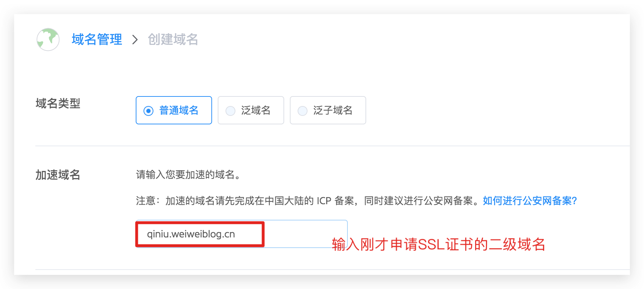The height and width of the screenshot is (289, 644).
Task: Click the 注意 word starting the notice
Action: click(146, 201)
